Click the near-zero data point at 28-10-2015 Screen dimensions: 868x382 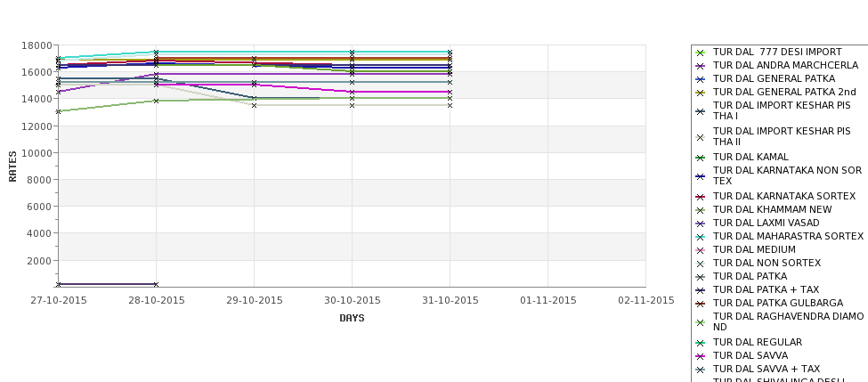click(x=156, y=285)
